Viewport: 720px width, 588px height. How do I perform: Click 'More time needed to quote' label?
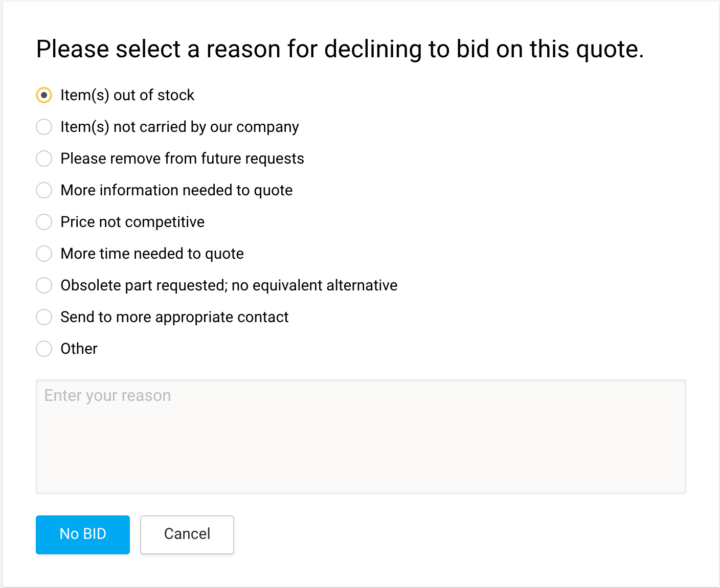tap(152, 254)
